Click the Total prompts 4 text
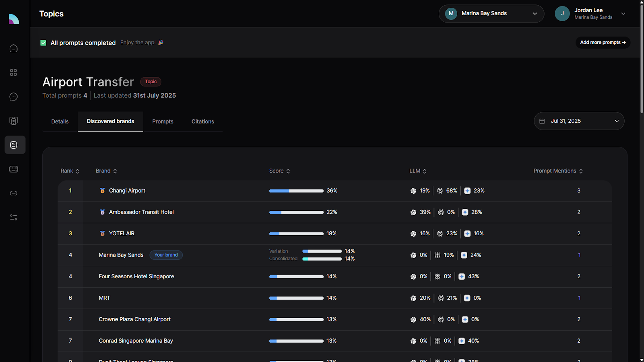 click(65, 95)
